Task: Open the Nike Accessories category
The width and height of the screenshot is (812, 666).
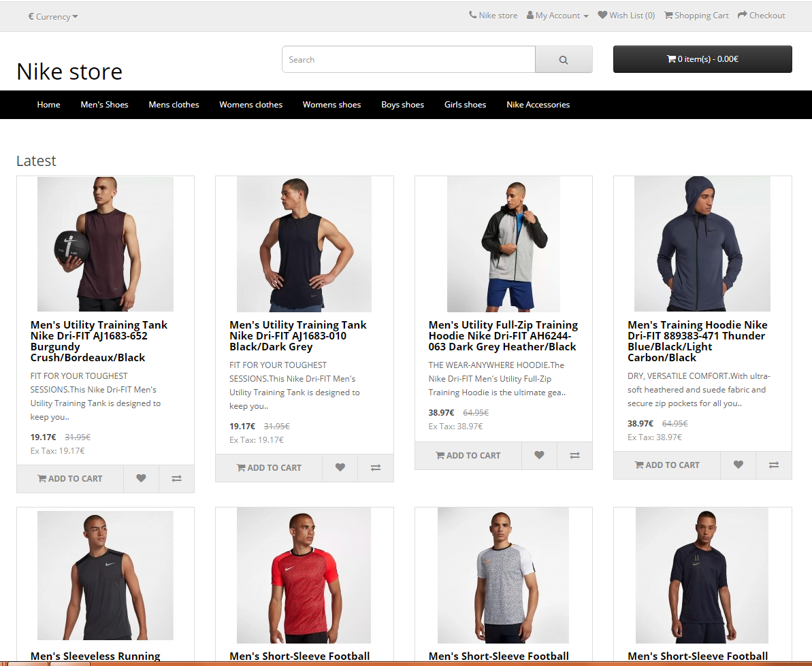Action: pyautogui.click(x=538, y=105)
